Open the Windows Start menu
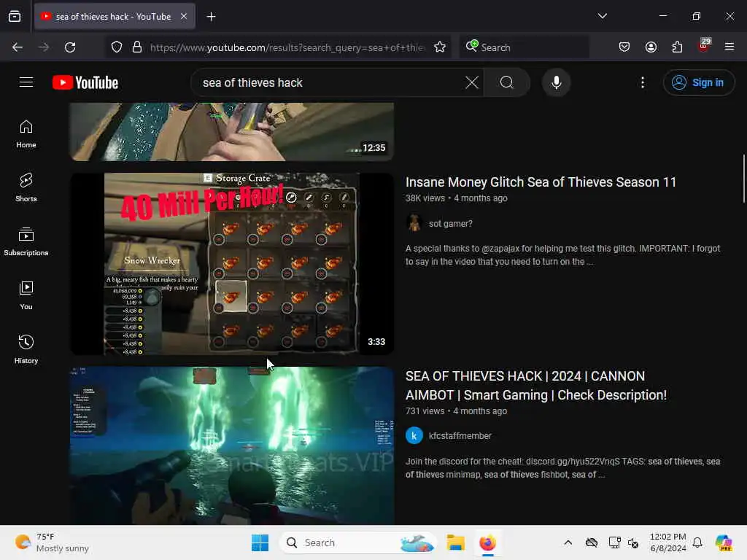The image size is (747, 560). (260, 542)
